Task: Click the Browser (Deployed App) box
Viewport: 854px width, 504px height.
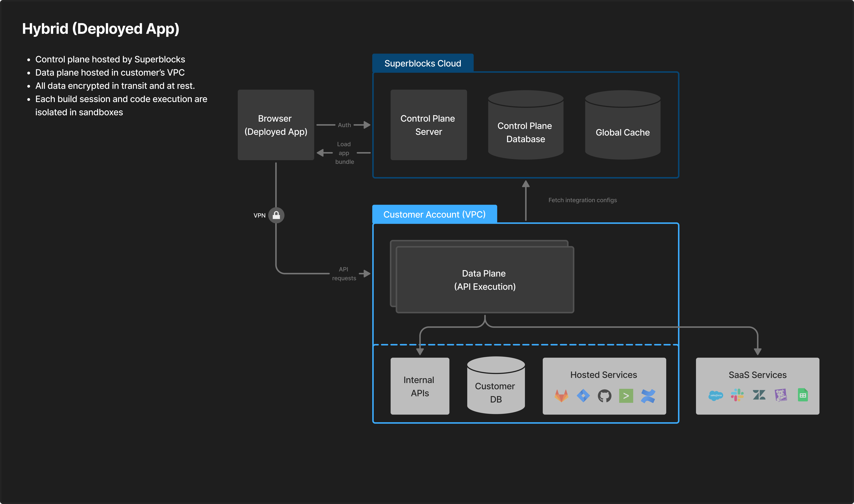Action: [x=275, y=125]
